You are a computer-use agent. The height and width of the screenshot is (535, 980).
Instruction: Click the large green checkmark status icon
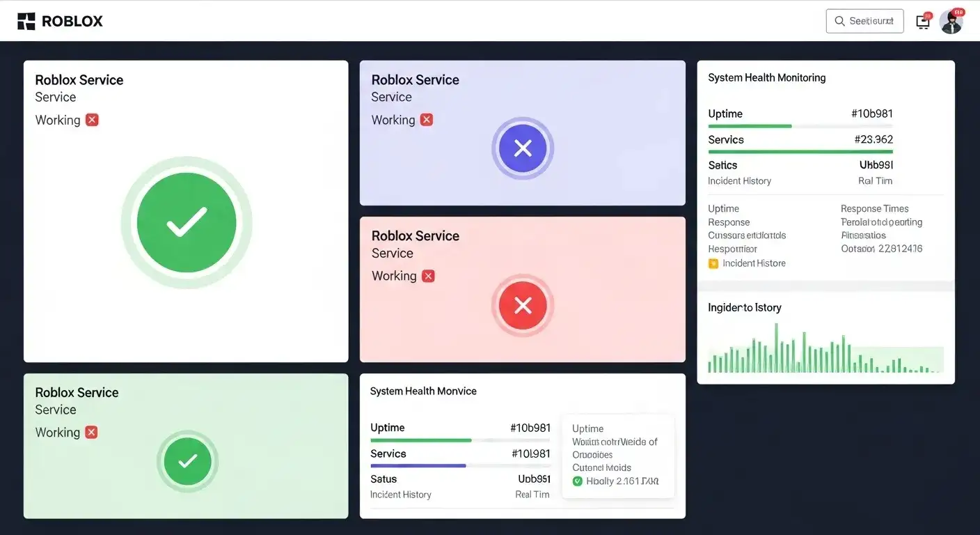pos(187,223)
